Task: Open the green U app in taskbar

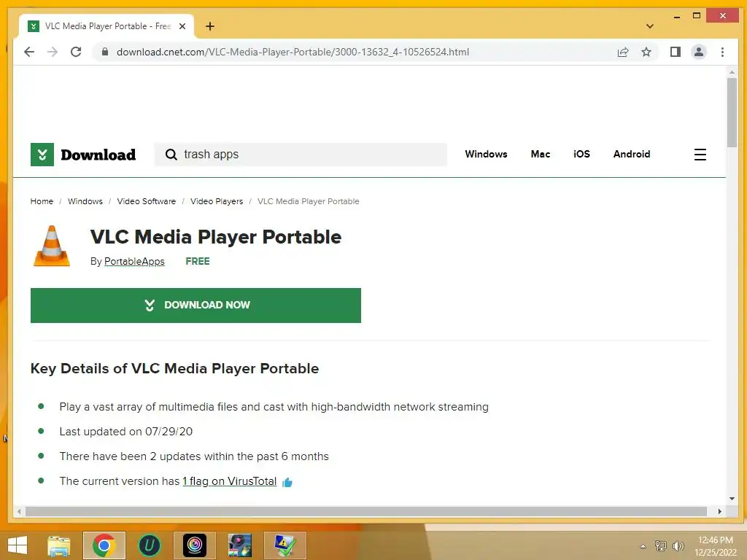Action: tap(149, 545)
